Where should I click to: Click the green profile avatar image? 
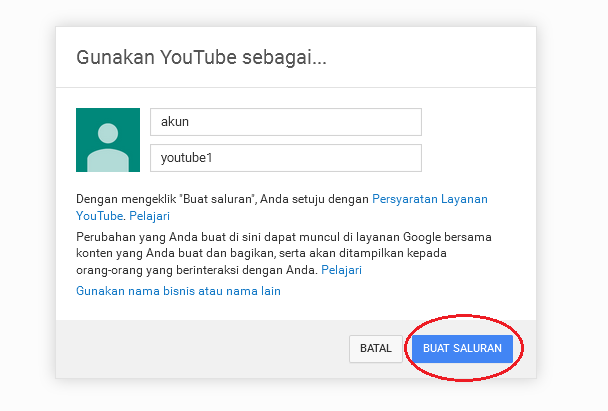(x=108, y=140)
